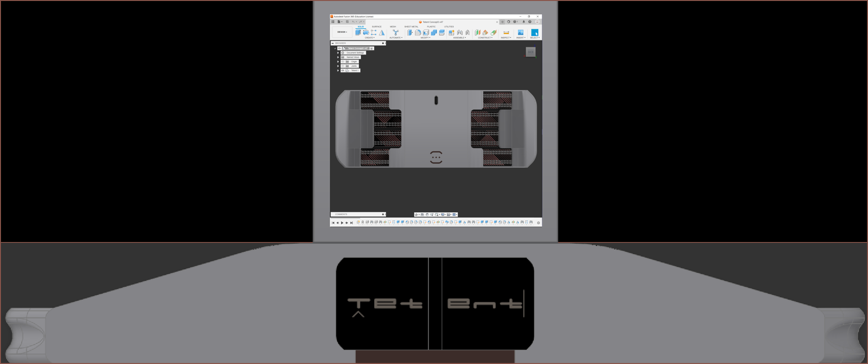Open the CREATE menu
Image resolution: width=868 pixels, height=364 pixels.
[369, 37]
